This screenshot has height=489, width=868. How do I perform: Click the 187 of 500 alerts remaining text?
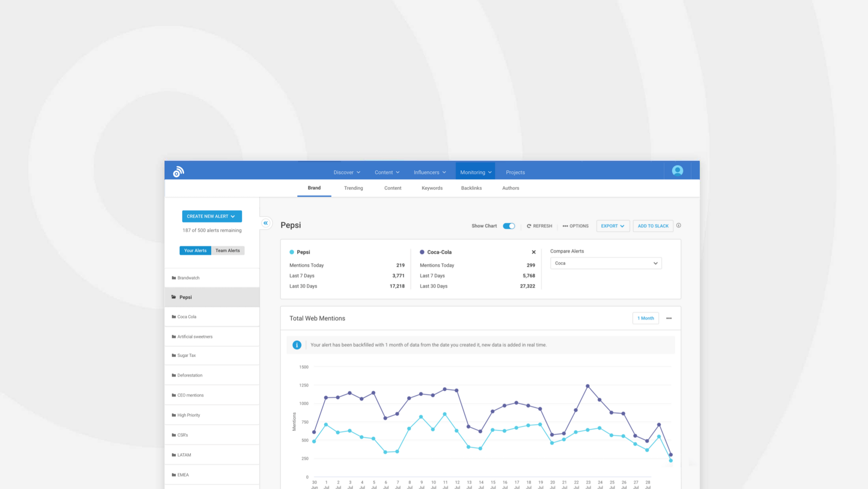(212, 230)
